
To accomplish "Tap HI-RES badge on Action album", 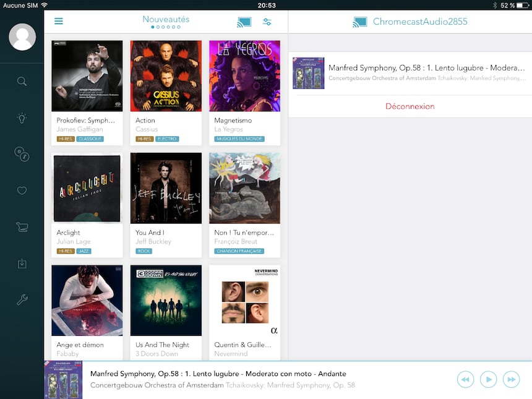I will point(145,139).
